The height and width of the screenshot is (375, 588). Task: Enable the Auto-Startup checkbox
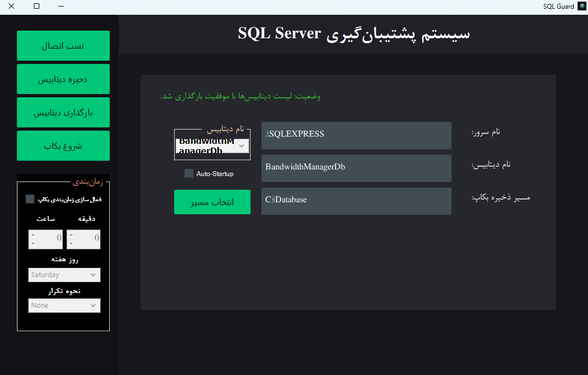click(188, 173)
